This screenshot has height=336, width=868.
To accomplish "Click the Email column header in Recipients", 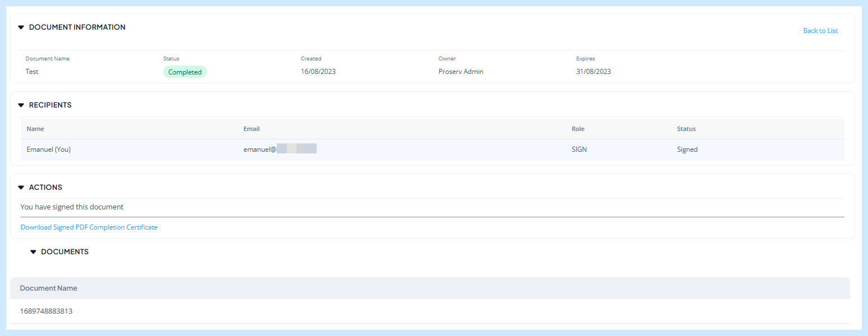I will click(252, 129).
